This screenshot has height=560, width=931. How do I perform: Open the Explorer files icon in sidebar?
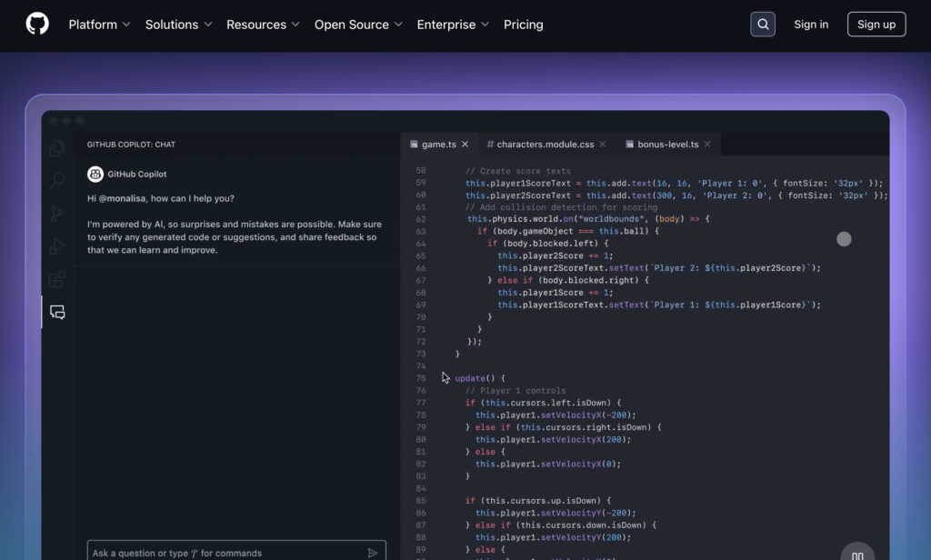[57, 148]
